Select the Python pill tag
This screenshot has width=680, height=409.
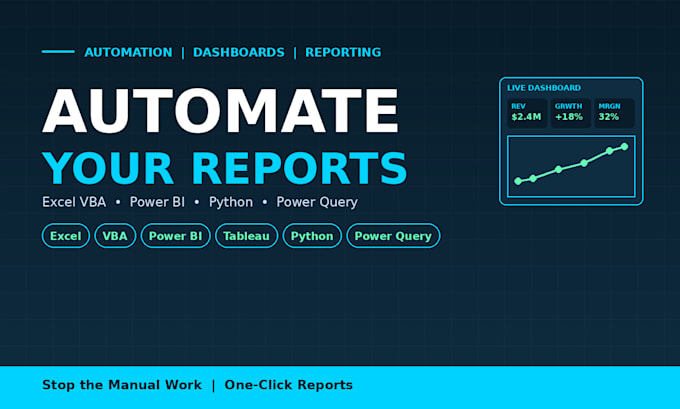click(x=312, y=236)
